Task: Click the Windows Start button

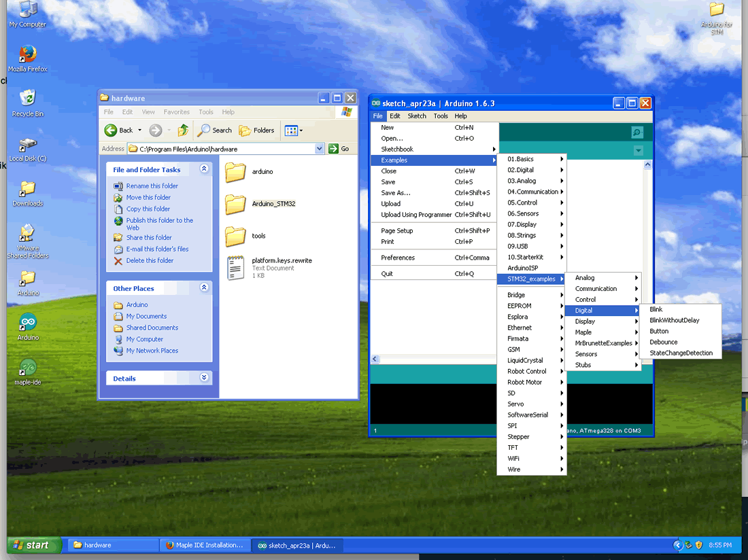Action: 33,545
